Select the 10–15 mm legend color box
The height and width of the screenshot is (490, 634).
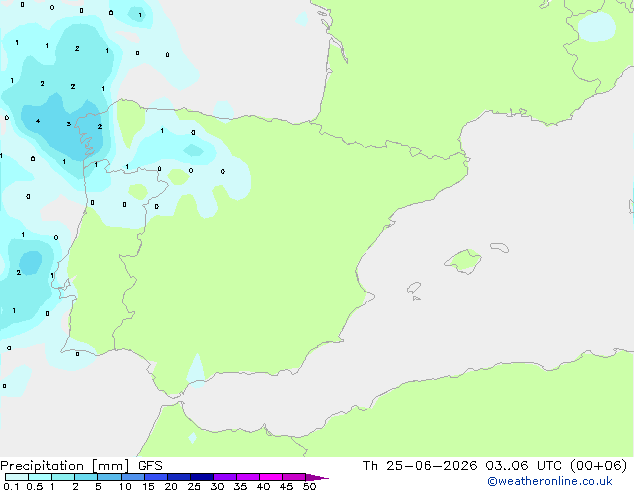(132, 477)
